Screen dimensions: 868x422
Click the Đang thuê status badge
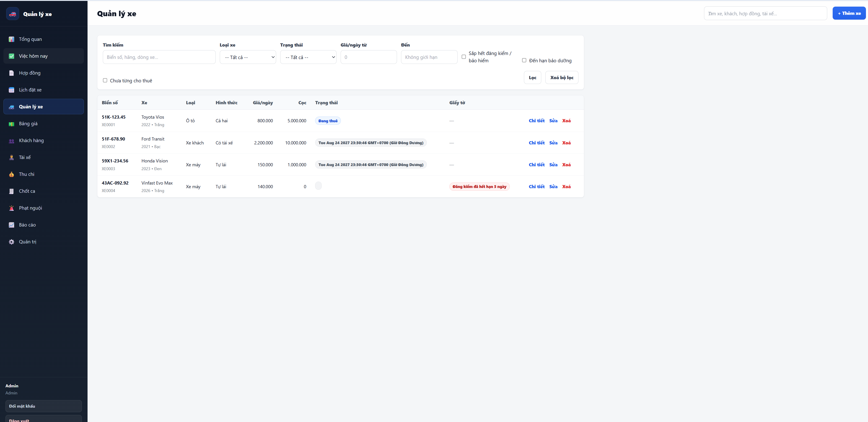(328, 121)
